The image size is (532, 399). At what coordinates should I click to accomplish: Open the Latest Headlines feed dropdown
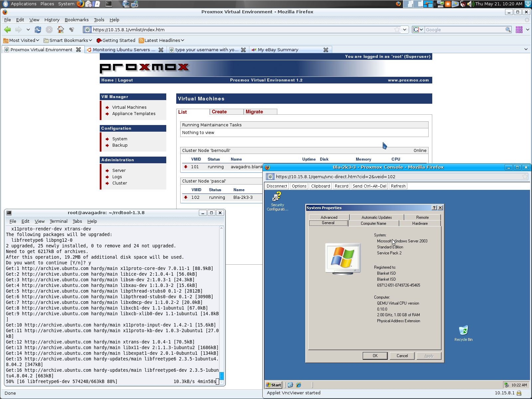click(162, 40)
